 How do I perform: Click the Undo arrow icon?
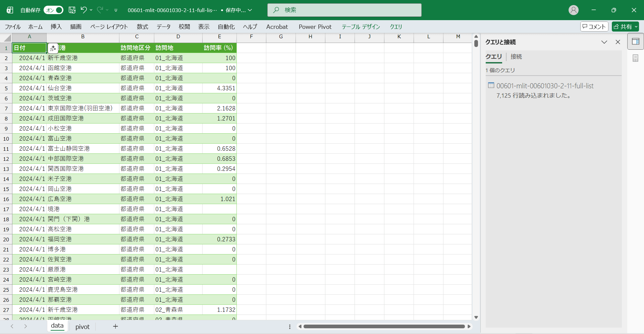click(84, 10)
